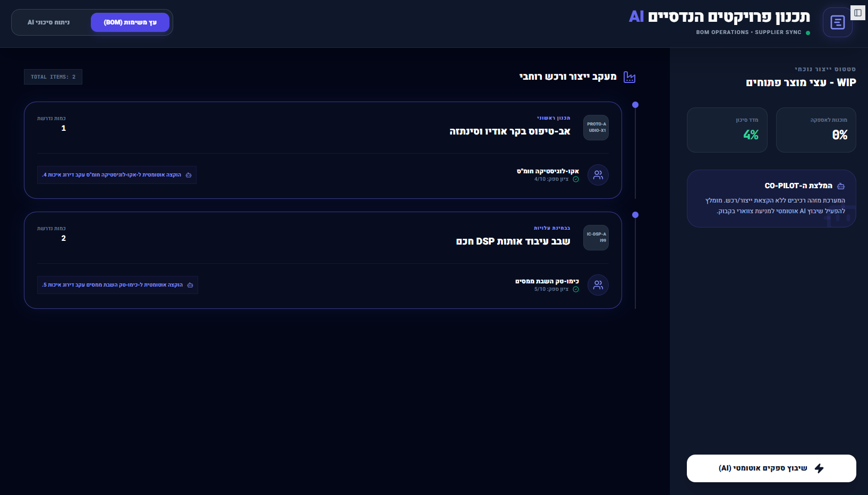Click the TOTAL ITEMS: 2 counter badge
868x495 pixels.
[x=53, y=77]
